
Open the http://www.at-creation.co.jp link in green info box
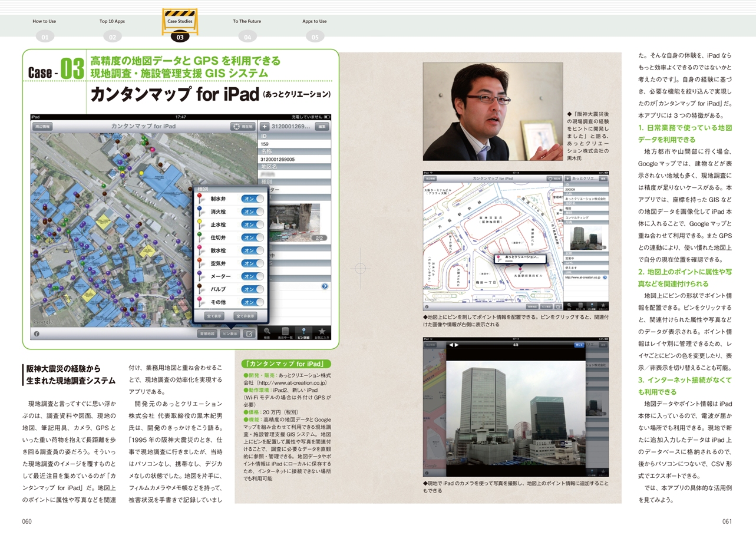pyautogui.click(x=292, y=383)
